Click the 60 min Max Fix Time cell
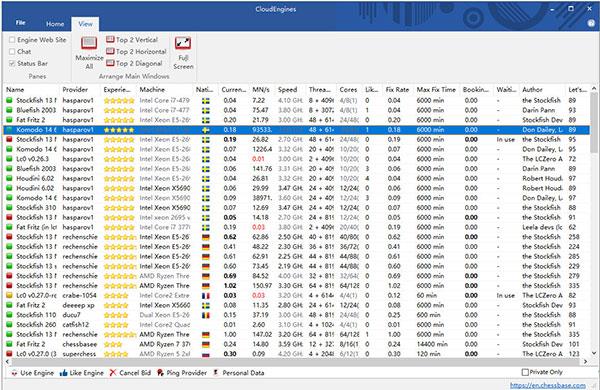Image resolution: width=600 pixels, height=390 pixels. tap(427, 295)
